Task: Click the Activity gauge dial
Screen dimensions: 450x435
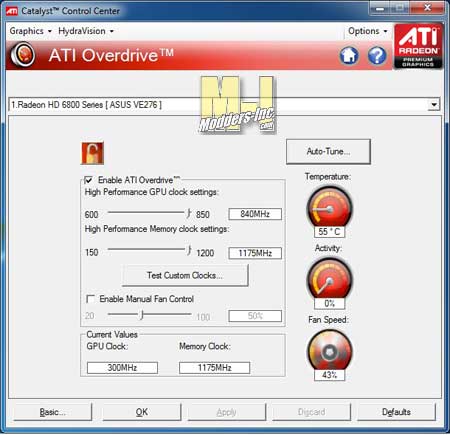Action: pos(329,279)
